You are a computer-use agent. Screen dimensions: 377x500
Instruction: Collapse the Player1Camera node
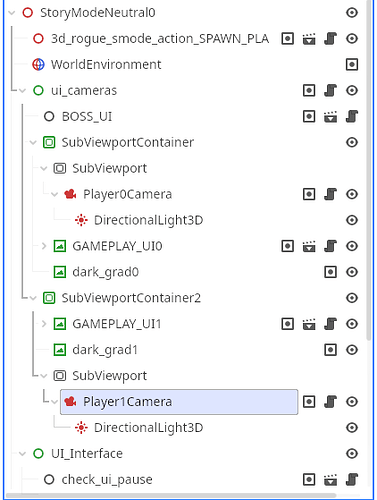55,402
